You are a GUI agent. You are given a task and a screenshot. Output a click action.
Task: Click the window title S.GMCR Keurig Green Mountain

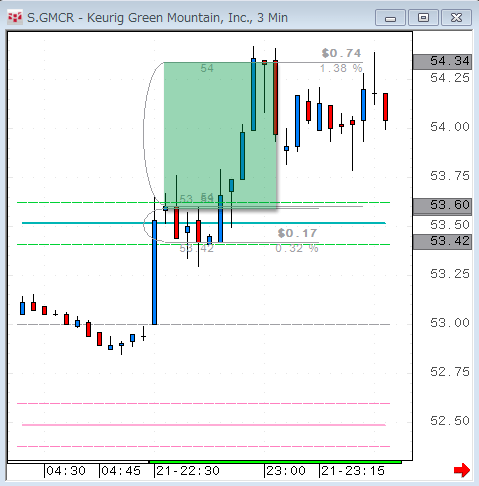(157, 18)
